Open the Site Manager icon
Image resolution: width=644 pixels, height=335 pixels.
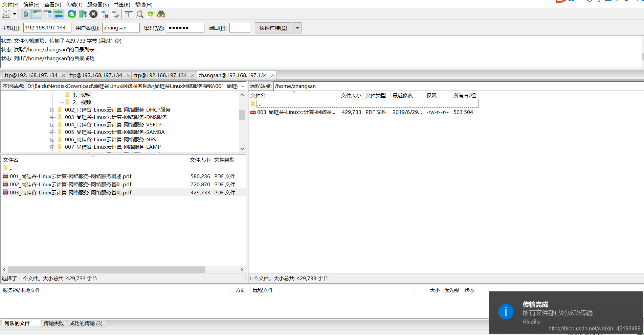pyautogui.click(x=6, y=14)
